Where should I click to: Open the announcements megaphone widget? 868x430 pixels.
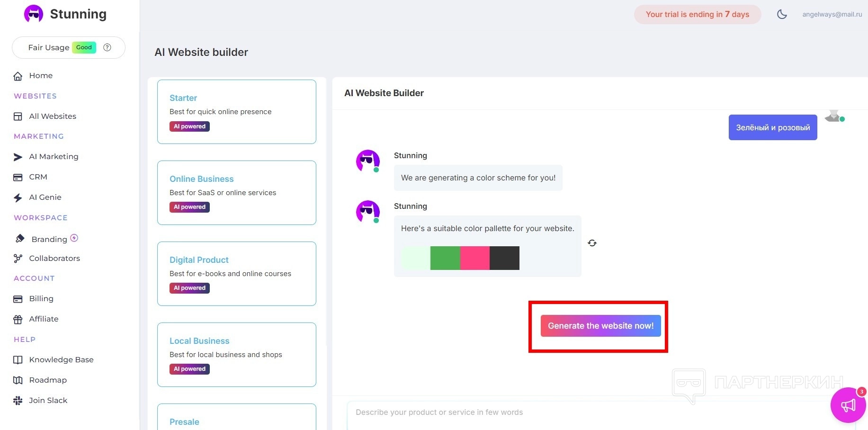click(x=848, y=405)
